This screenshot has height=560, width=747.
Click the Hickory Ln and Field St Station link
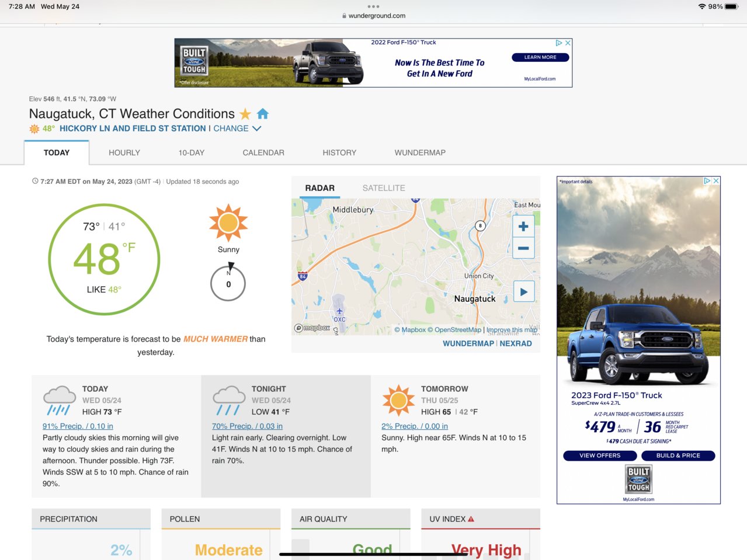click(133, 128)
